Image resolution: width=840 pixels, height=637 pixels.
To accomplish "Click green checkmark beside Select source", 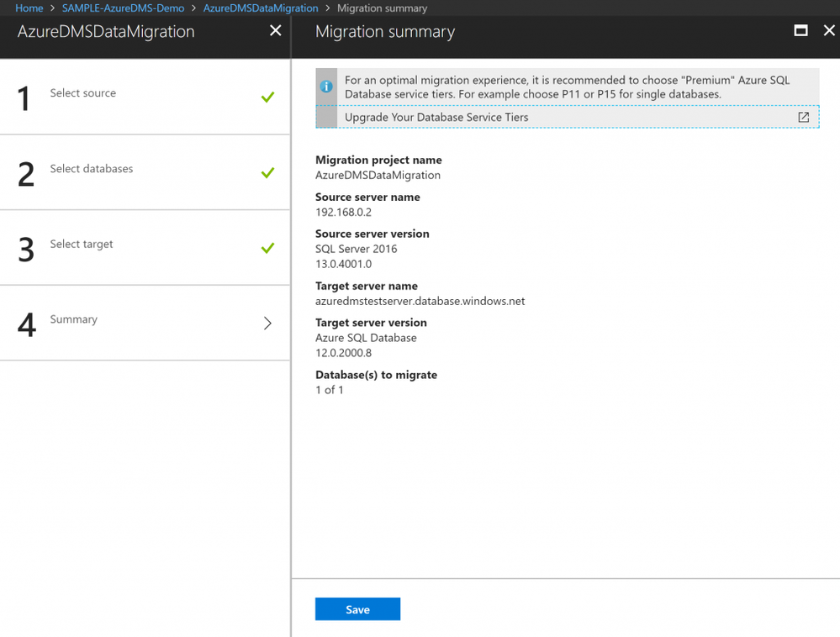I will click(x=268, y=97).
